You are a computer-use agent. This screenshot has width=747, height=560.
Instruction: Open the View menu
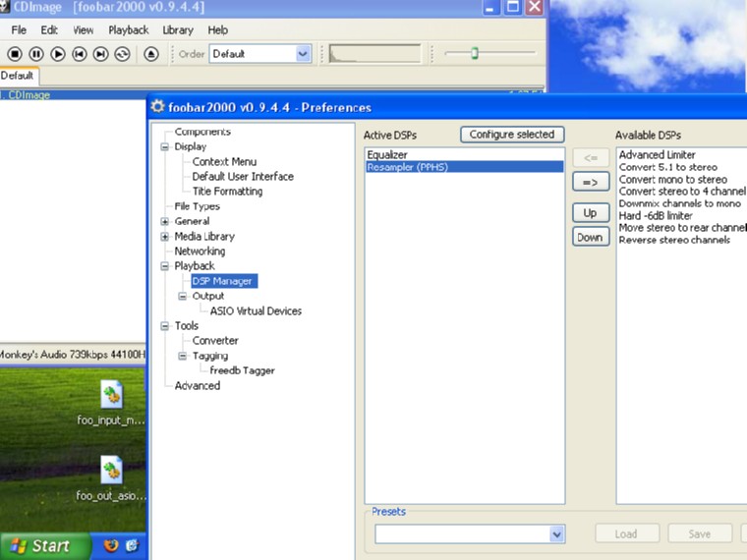[x=83, y=30]
